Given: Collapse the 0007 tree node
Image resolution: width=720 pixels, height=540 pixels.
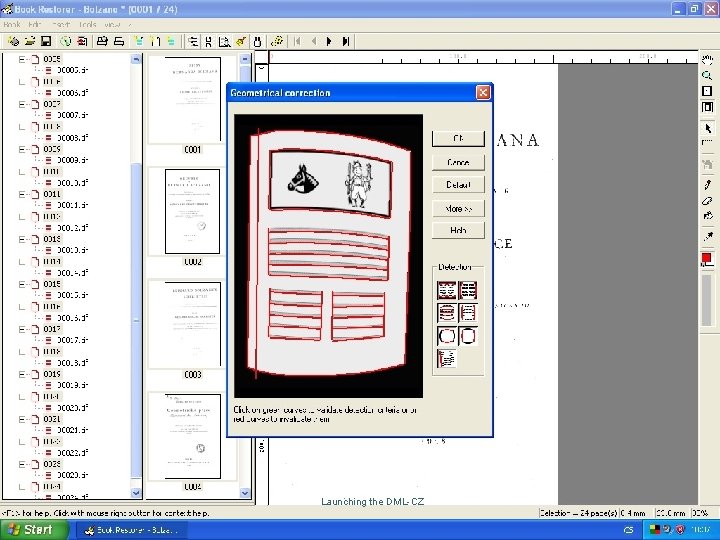Looking at the screenshot, I should (x=21, y=104).
